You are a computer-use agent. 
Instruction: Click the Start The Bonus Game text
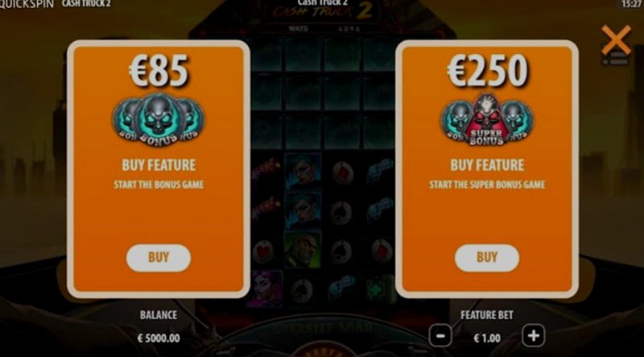[x=159, y=185]
